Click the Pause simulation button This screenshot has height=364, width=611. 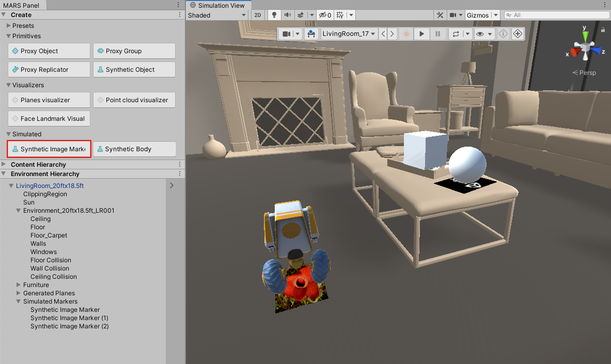point(438,34)
